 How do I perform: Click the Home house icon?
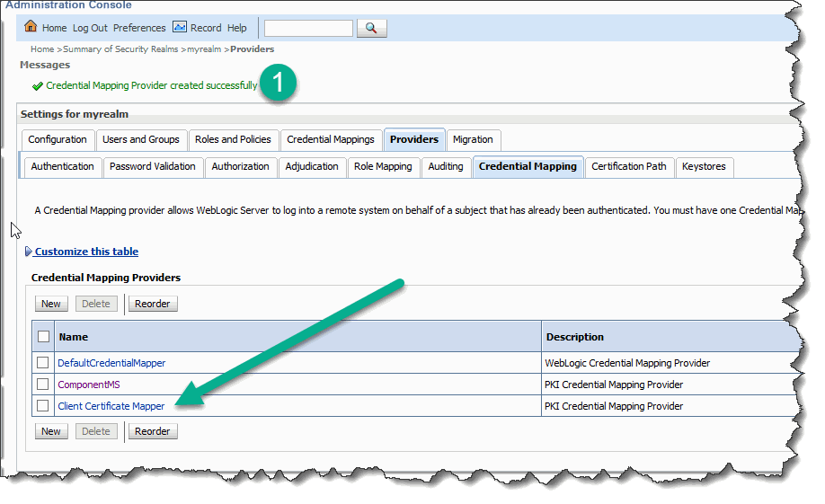pos(31,26)
